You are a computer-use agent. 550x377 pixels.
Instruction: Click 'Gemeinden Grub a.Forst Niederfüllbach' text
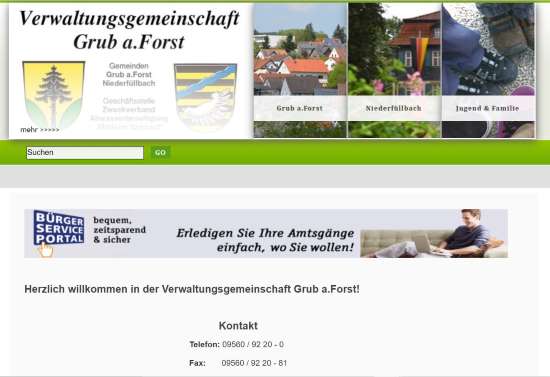click(129, 74)
